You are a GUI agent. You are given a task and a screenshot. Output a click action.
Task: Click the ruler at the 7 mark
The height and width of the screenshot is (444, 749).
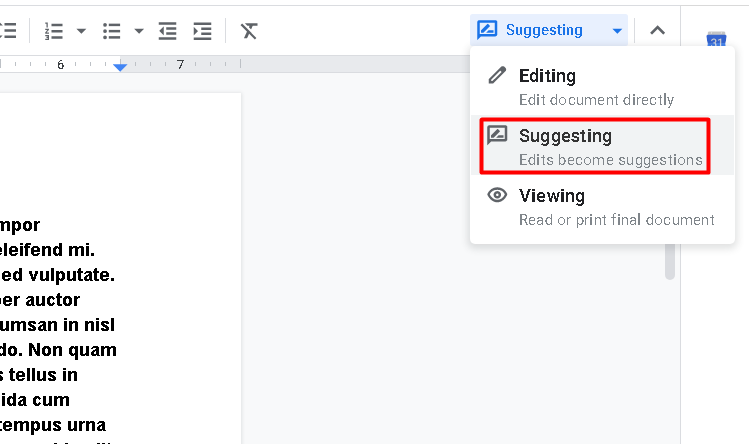[x=180, y=65]
